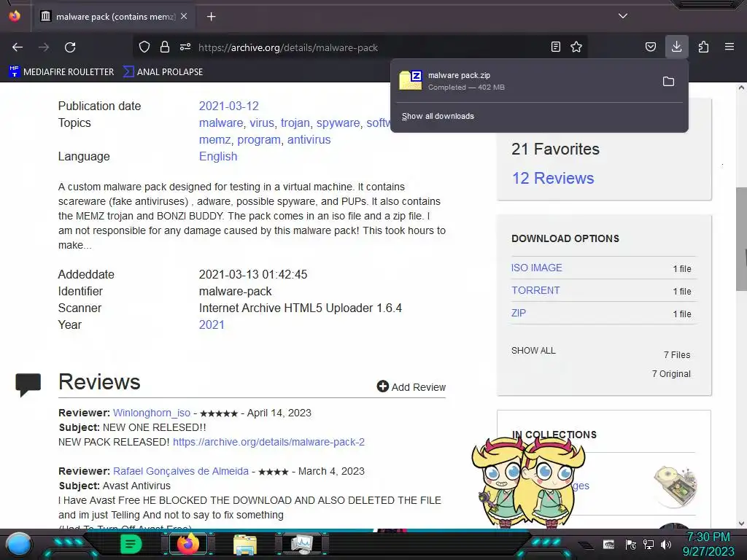Open the program topic link
This screenshot has height=560, width=747.
(x=259, y=139)
